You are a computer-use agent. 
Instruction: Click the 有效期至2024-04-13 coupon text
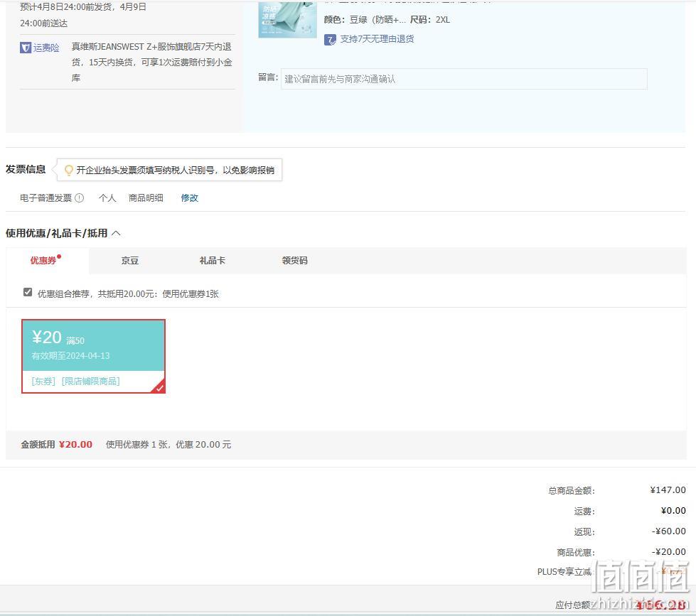(x=70, y=356)
